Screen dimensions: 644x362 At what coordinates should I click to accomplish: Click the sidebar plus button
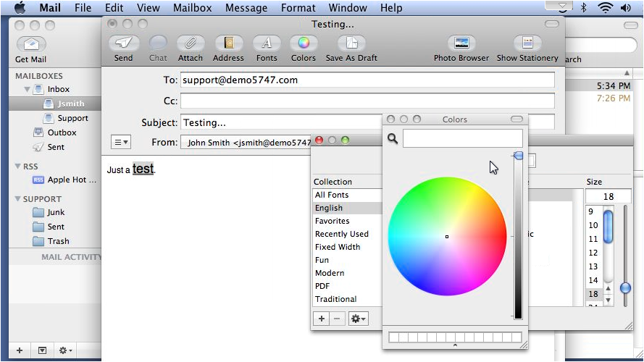[20, 350]
